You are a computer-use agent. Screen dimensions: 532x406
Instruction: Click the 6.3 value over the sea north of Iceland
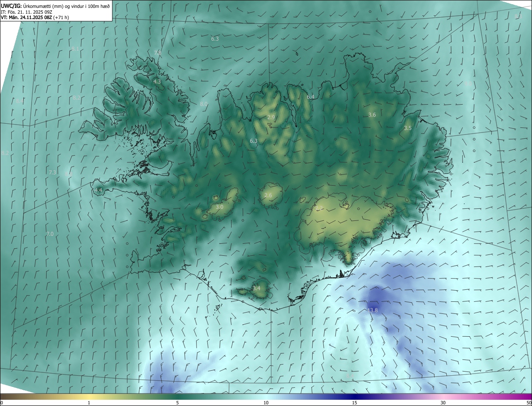coord(215,39)
